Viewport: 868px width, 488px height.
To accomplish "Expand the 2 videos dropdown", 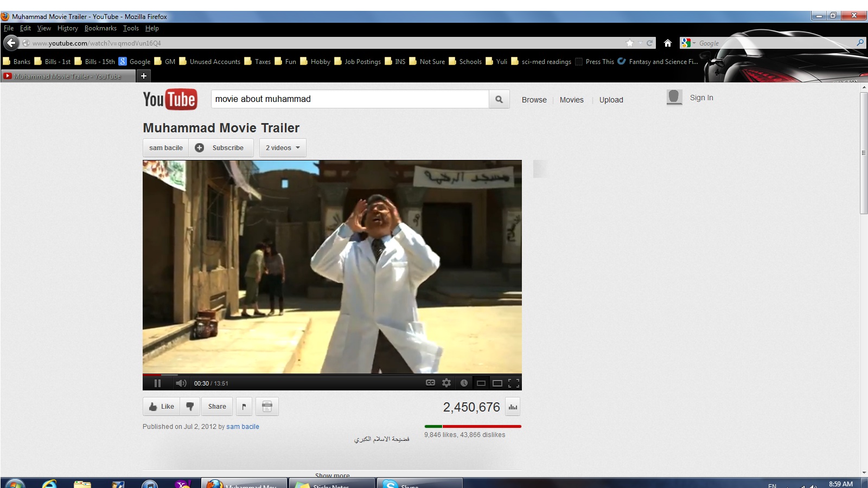I will coord(283,147).
